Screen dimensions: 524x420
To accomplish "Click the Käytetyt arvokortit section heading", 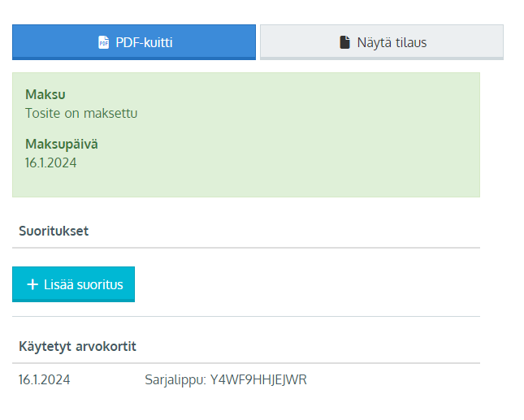I will (77, 346).
